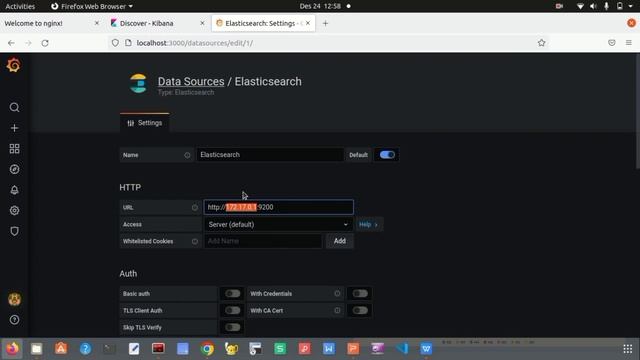Enable Skip TLS Verify toggle

point(233,327)
